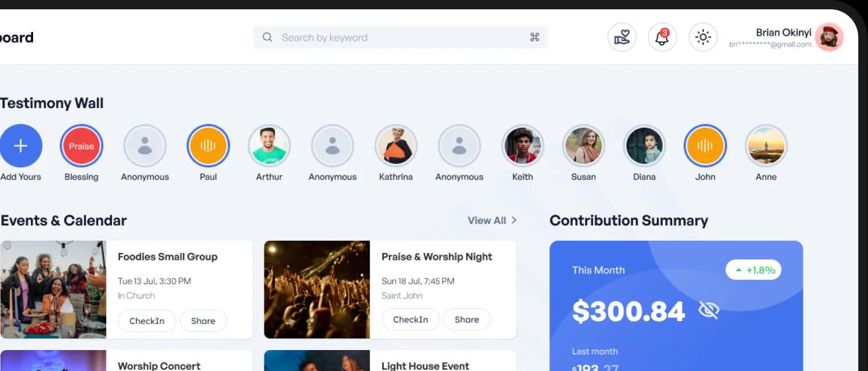This screenshot has width=868, height=371.
Task: Open Blessing's Praise testimony
Action: pyautogui.click(x=81, y=146)
